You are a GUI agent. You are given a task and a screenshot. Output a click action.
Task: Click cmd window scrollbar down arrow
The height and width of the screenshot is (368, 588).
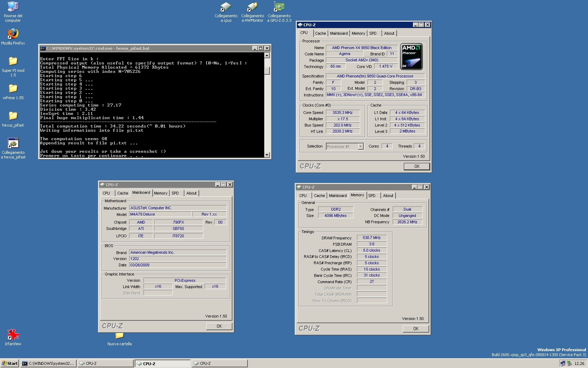(267, 155)
